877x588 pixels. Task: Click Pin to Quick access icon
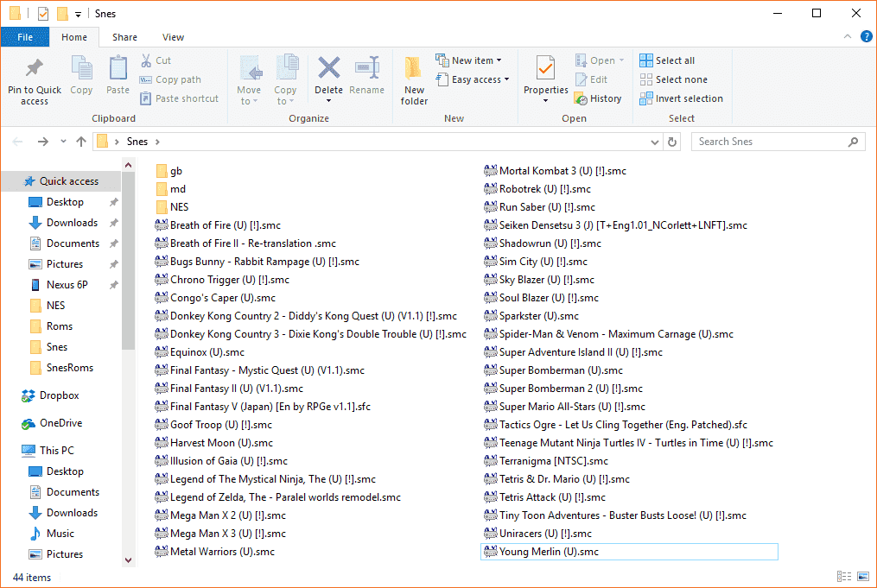pyautogui.click(x=34, y=69)
